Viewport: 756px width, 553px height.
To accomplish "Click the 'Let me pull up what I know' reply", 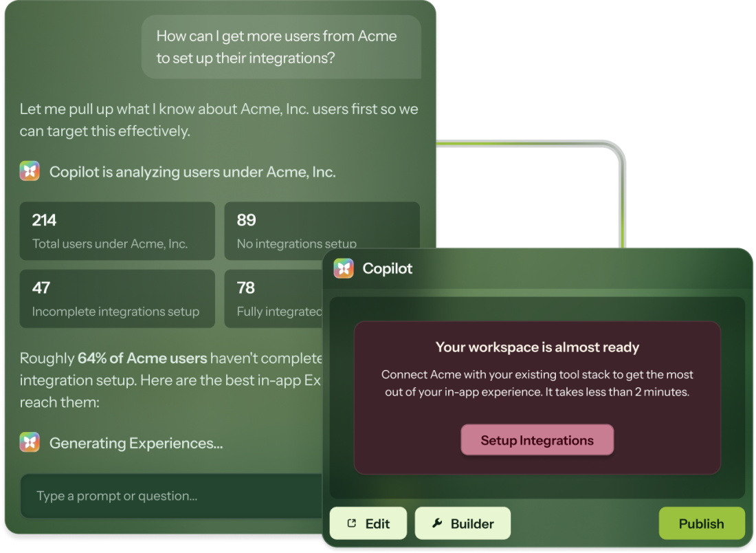I will 219,120.
